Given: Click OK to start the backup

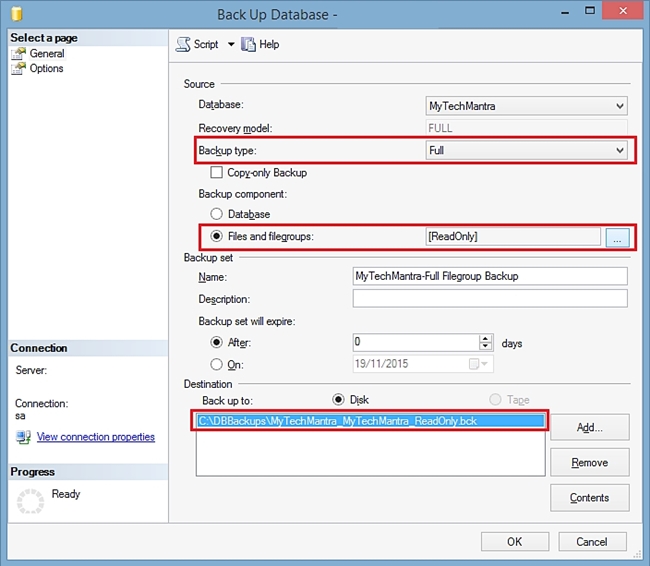Looking at the screenshot, I should (515, 542).
